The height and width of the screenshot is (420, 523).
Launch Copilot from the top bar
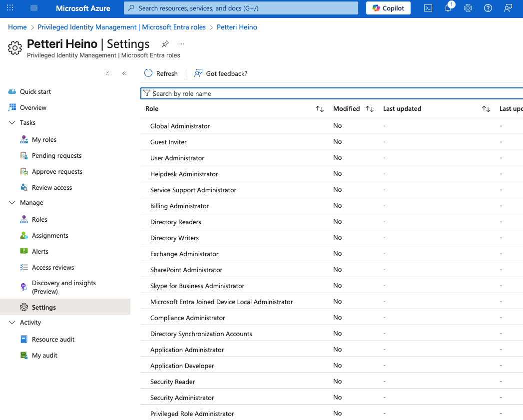click(388, 8)
